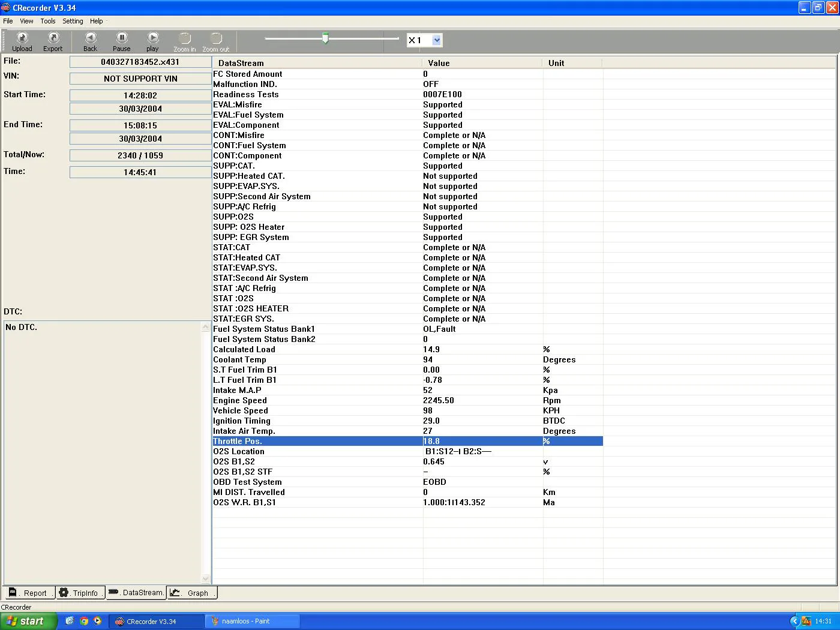The width and height of the screenshot is (840, 630).
Task: Click the Zoom out icon
Action: coord(216,41)
